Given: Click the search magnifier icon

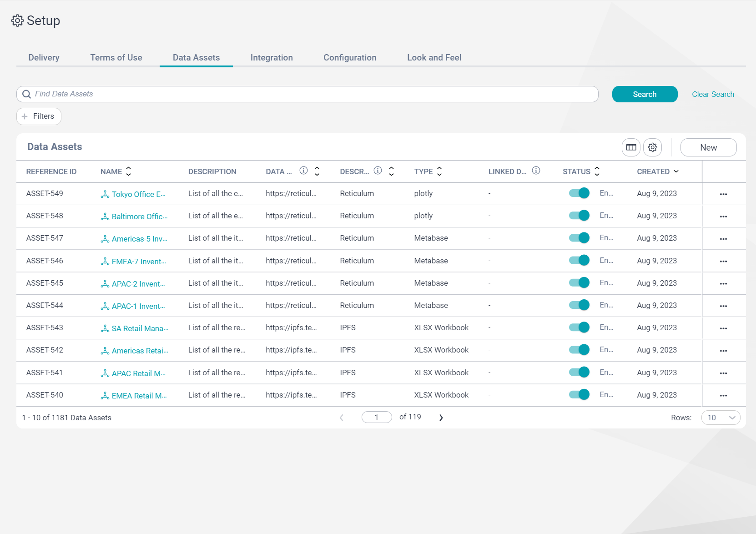Looking at the screenshot, I should pos(27,94).
